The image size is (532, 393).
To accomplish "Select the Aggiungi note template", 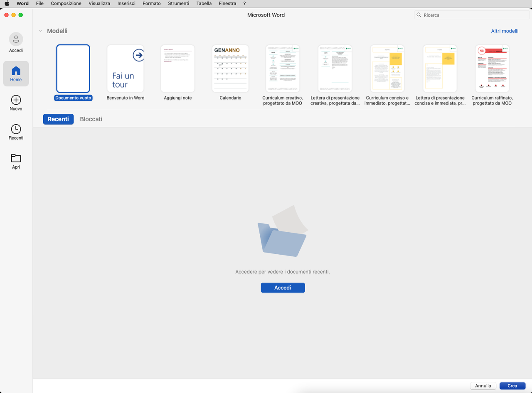I will [x=178, y=69].
